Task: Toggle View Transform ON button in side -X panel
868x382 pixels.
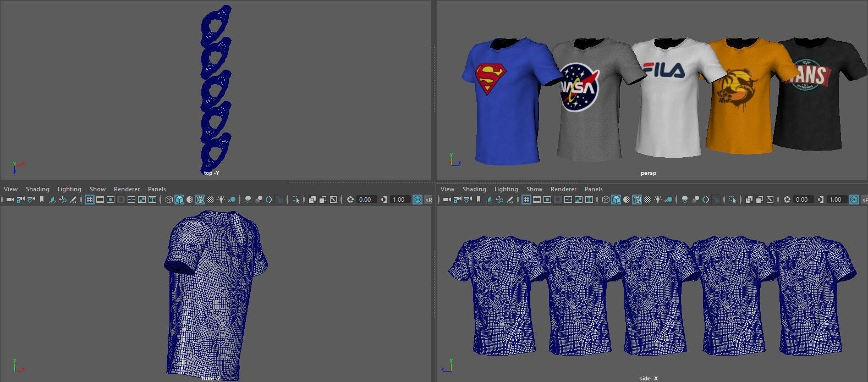Action: coord(854,200)
